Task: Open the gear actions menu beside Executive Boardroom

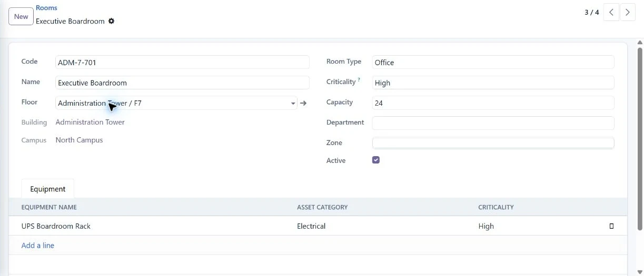Action: coord(111,21)
